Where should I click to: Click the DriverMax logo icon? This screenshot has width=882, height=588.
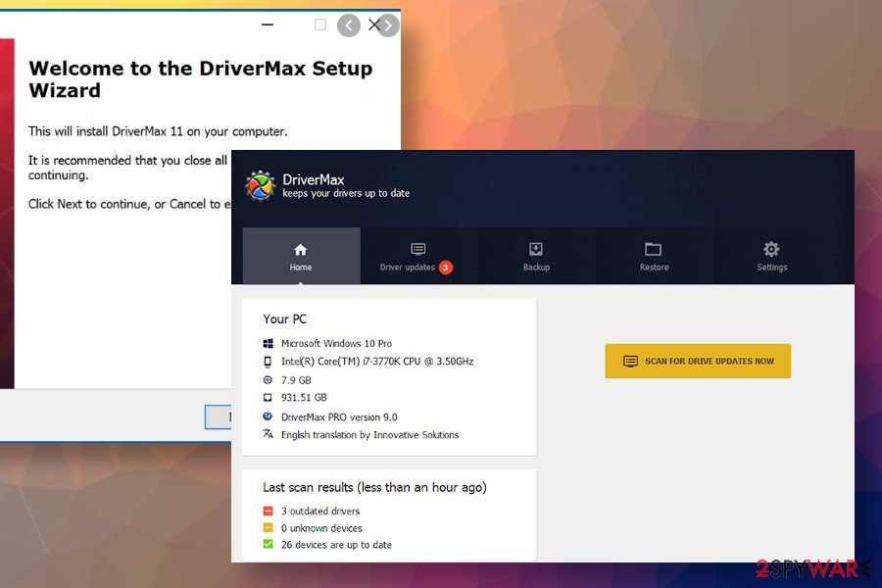point(260,185)
